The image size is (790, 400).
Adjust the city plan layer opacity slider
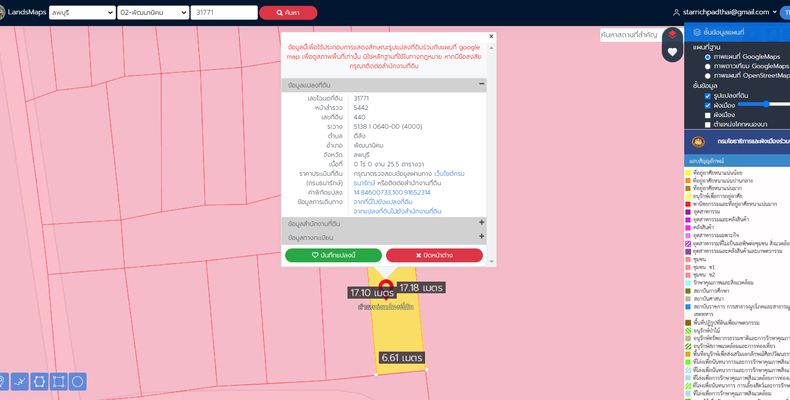[x=764, y=104]
